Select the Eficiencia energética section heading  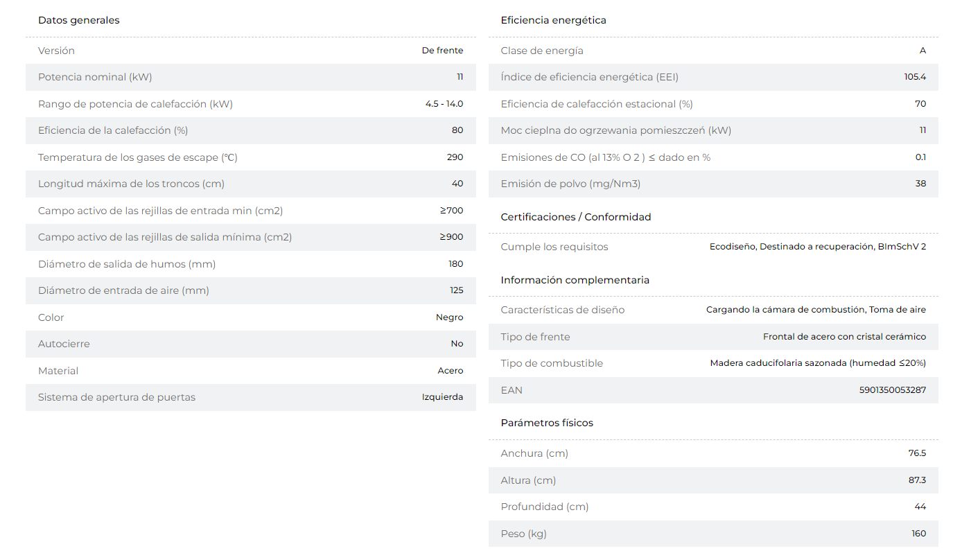553,20
